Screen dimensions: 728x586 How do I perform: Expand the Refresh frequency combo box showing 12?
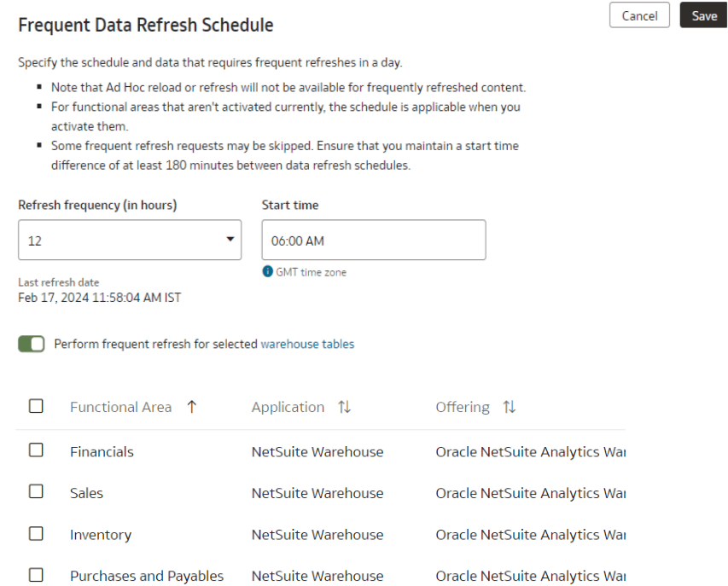(x=130, y=240)
